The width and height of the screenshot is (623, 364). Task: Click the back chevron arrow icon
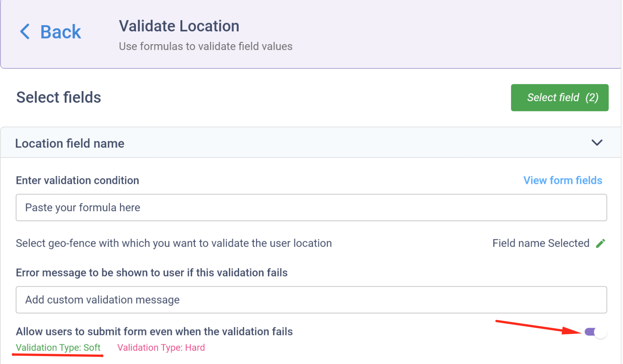pos(25,32)
